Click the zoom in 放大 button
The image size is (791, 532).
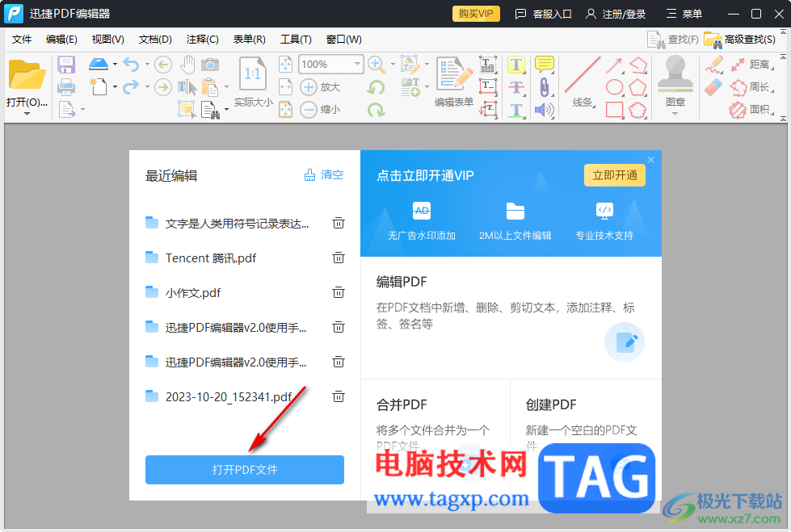pyautogui.click(x=320, y=86)
